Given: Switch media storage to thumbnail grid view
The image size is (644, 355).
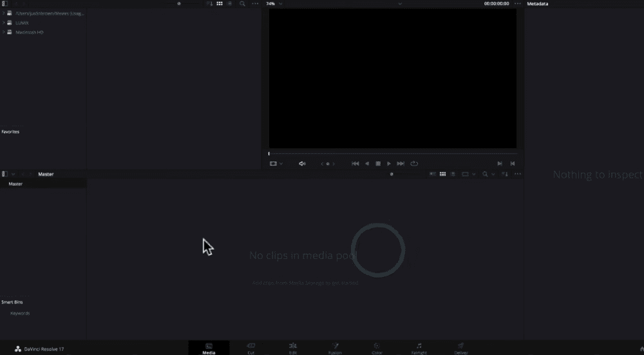Looking at the screenshot, I should [x=219, y=4].
